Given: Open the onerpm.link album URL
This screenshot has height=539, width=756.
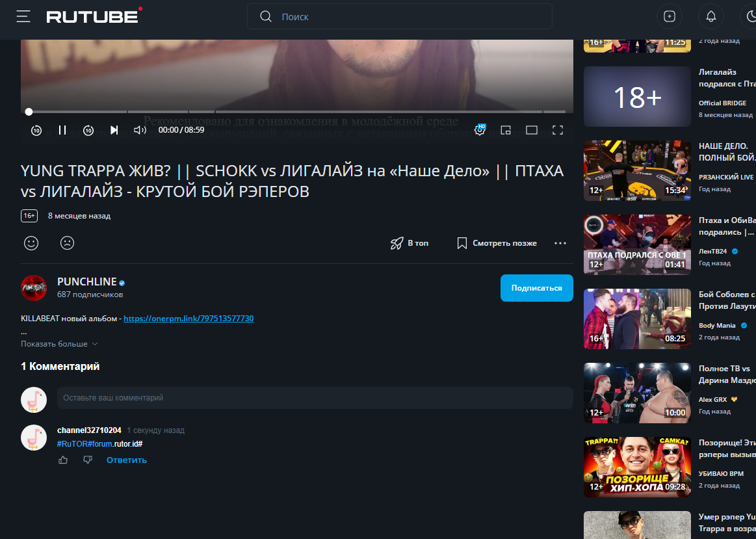Looking at the screenshot, I should [x=189, y=318].
